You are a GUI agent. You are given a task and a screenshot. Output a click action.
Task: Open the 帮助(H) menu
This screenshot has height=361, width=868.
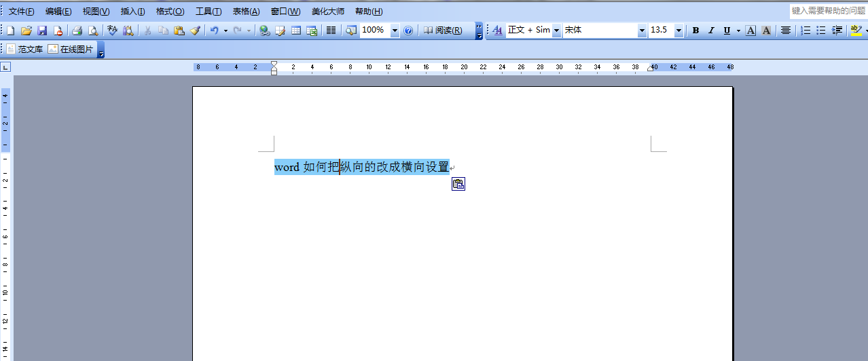tap(369, 12)
